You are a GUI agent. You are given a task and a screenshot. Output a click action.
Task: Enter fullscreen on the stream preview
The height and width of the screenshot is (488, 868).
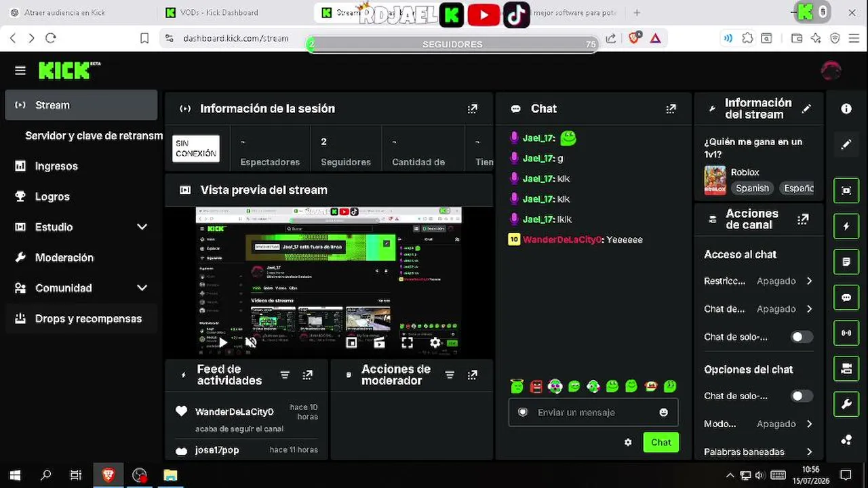(407, 342)
